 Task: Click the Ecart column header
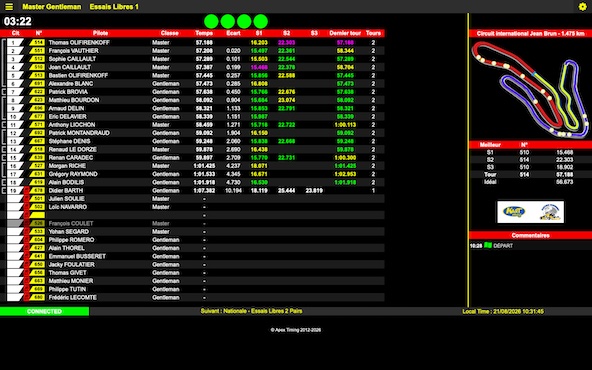[x=233, y=33]
